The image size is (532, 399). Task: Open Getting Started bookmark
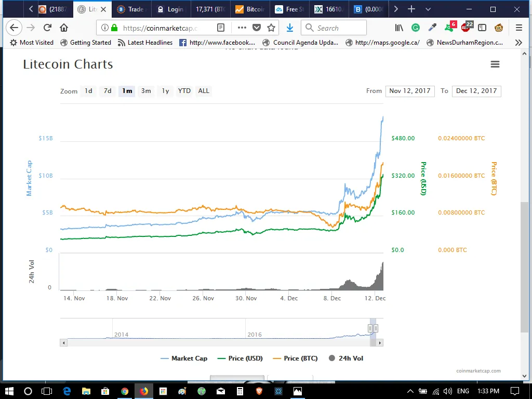click(86, 43)
